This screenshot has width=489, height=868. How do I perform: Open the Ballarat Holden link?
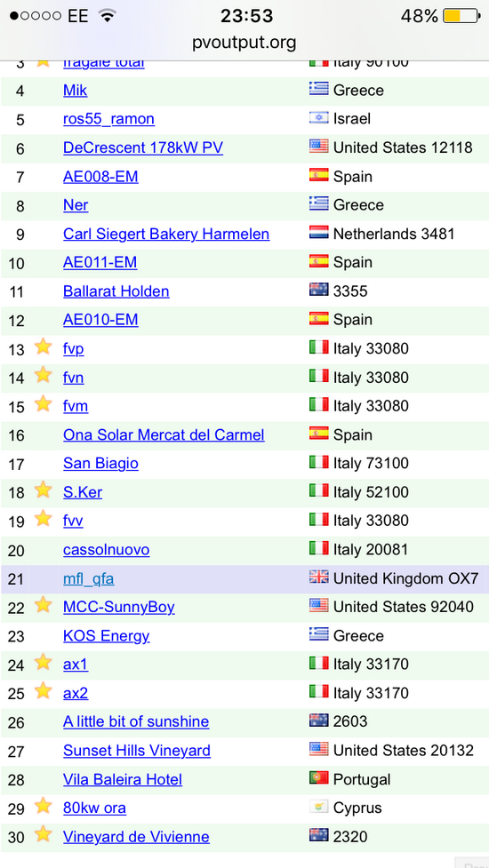click(116, 291)
